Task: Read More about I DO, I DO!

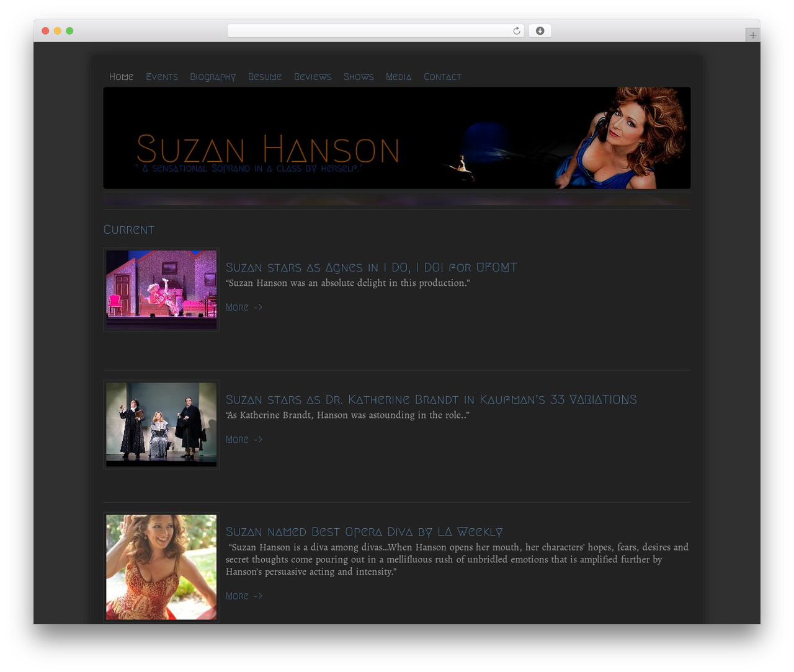Action: [x=244, y=307]
